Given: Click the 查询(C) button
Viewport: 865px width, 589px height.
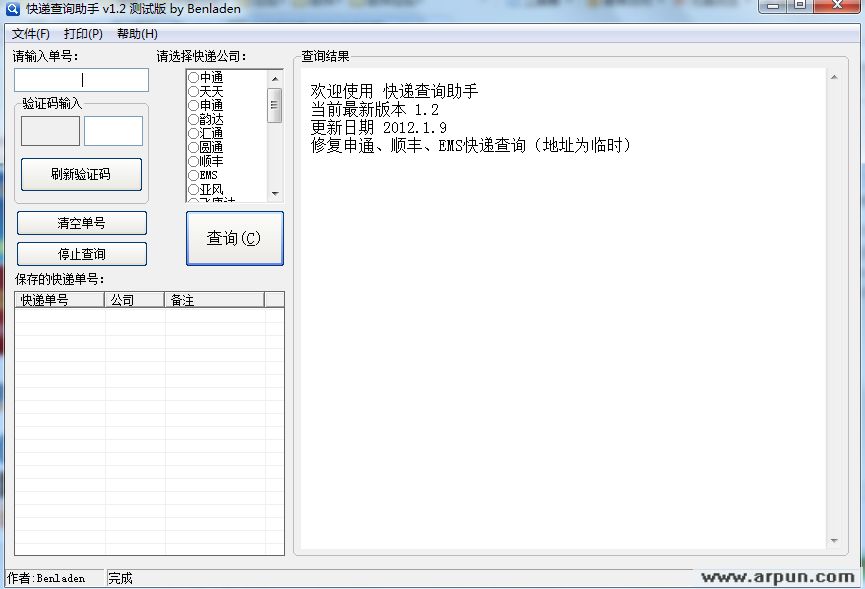Looking at the screenshot, I should 234,238.
